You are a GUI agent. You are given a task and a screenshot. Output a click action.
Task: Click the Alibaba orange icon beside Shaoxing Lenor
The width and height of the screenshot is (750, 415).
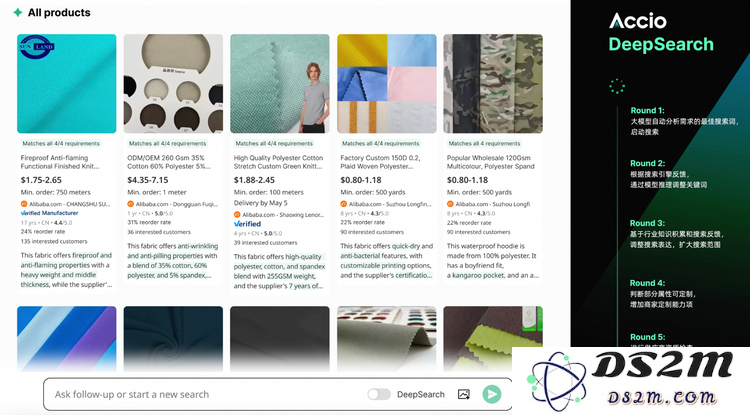(x=237, y=215)
